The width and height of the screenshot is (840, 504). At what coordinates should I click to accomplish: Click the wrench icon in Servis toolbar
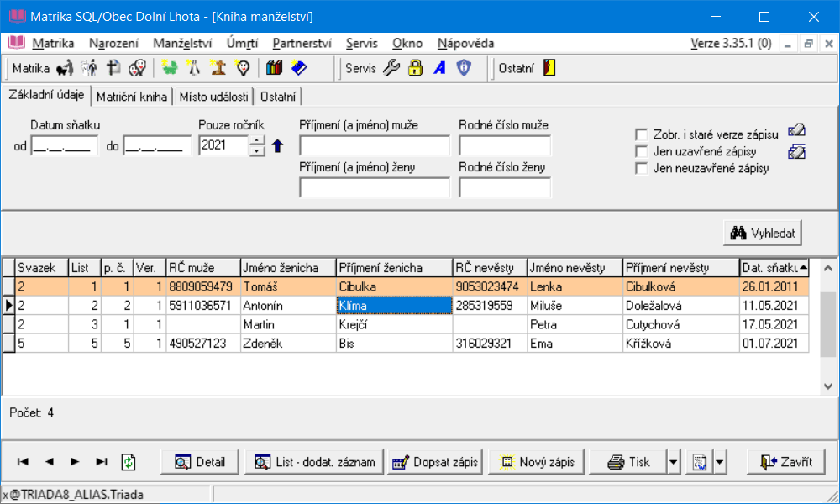tap(391, 69)
